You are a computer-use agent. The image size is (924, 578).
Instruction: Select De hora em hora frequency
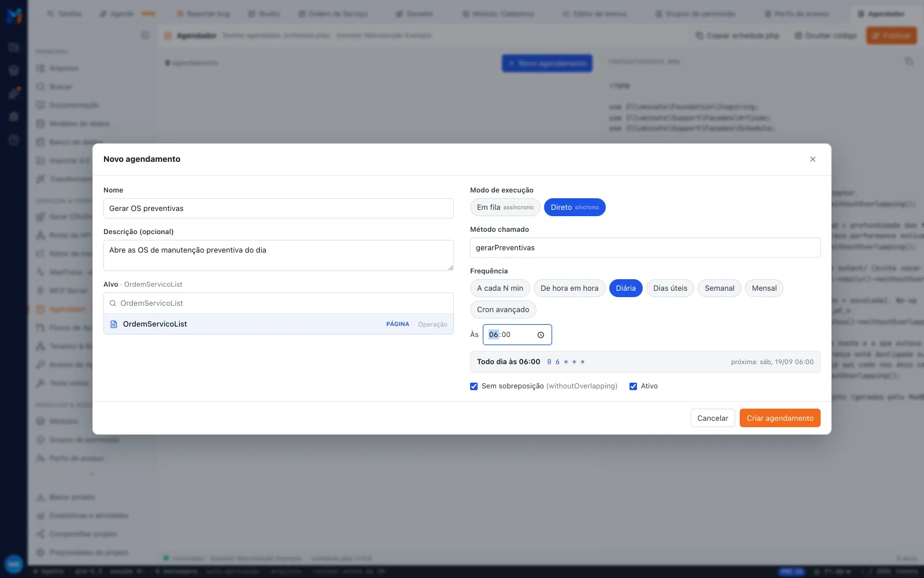click(569, 288)
